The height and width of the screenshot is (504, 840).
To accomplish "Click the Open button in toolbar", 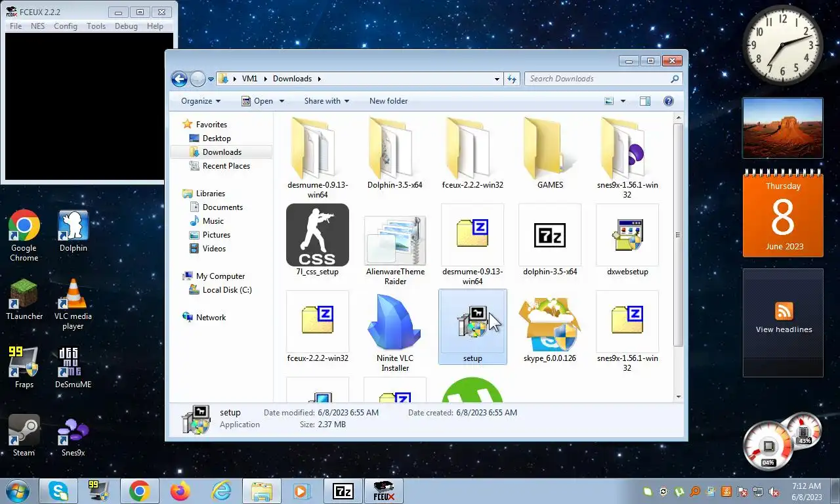I will [257, 101].
